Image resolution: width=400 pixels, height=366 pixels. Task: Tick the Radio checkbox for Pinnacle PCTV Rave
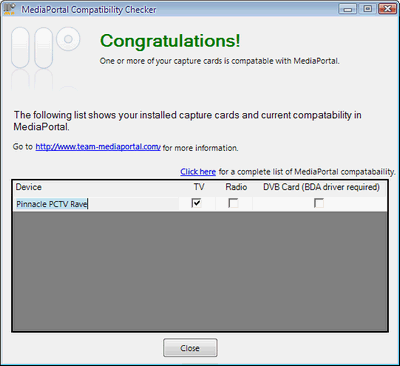point(233,203)
